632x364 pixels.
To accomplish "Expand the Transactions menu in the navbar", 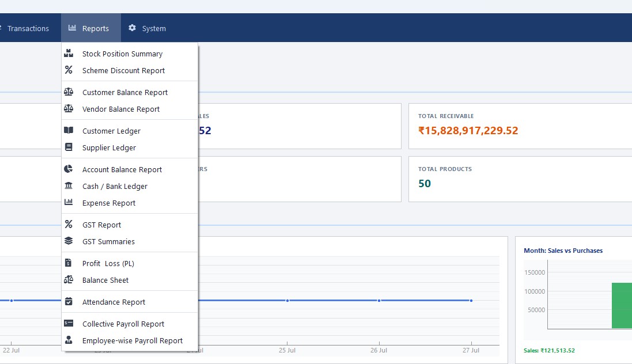I will 28,28.
